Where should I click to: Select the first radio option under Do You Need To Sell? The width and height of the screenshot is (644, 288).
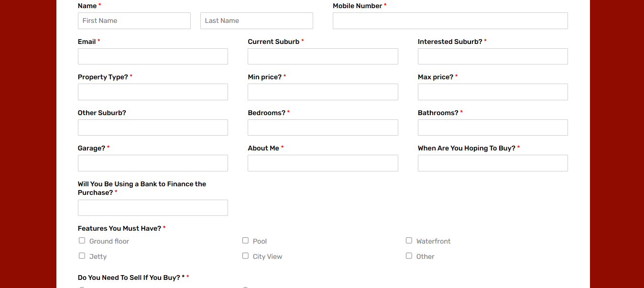point(82,287)
